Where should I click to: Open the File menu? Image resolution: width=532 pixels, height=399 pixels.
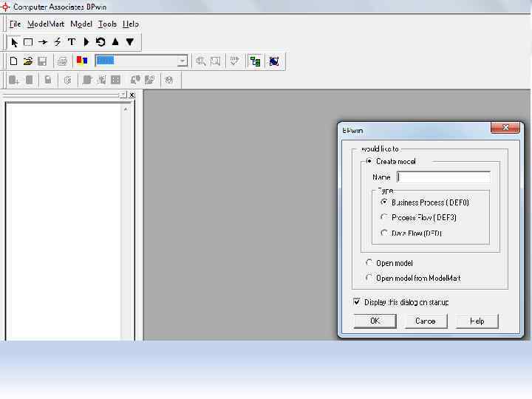tap(15, 24)
